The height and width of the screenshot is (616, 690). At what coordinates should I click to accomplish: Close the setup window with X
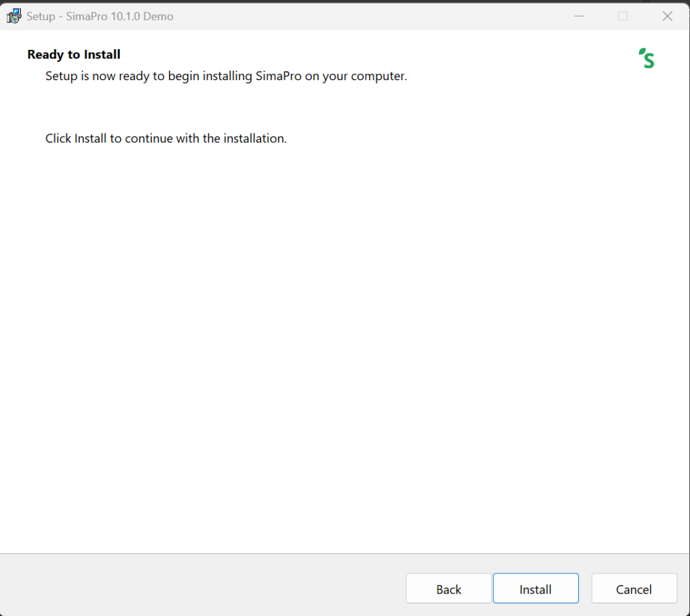click(667, 16)
